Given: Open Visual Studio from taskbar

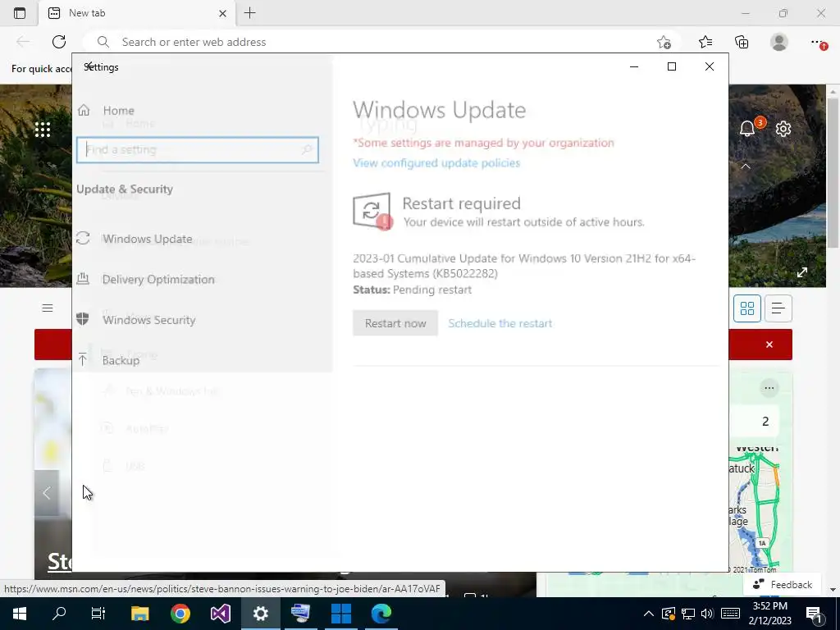Looking at the screenshot, I should (x=220, y=614).
